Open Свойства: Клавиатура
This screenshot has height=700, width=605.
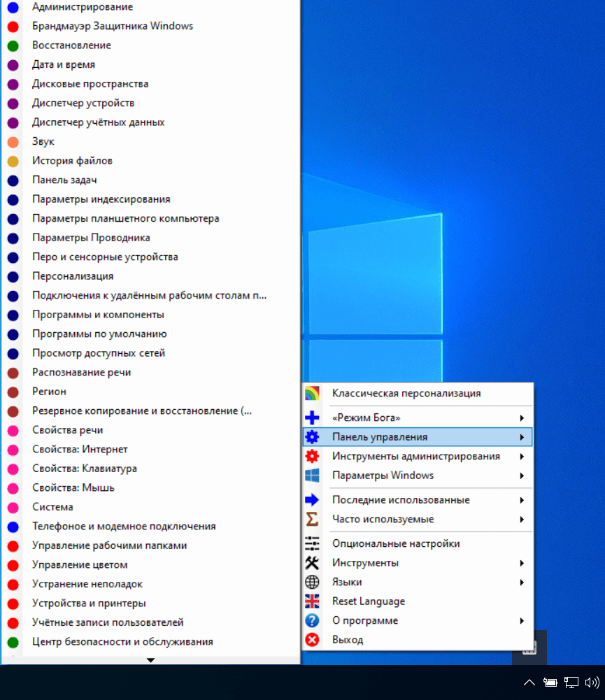150,469
